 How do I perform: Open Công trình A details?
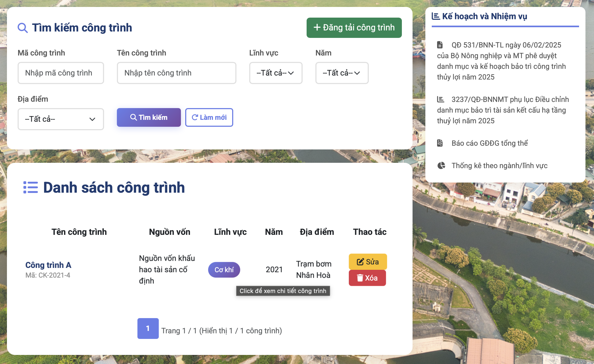pos(48,265)
